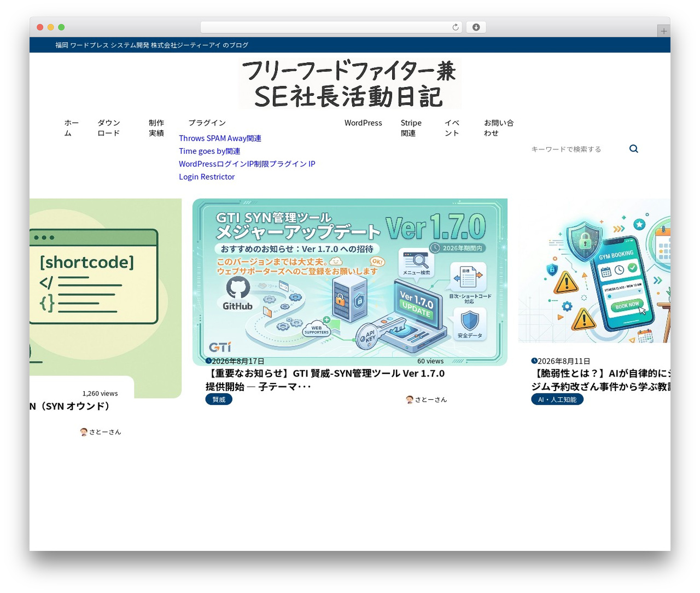Viewport: 700px width, 593px height.
Task: Open WordPressログインIP制限プラグイン link
Action: (x=247, y=170)
